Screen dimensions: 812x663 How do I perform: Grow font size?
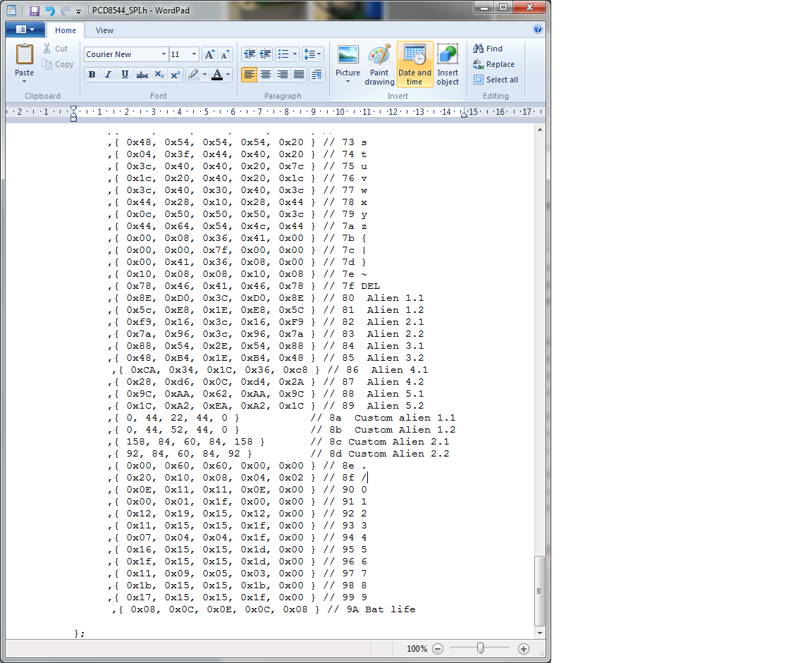[209, 54]
